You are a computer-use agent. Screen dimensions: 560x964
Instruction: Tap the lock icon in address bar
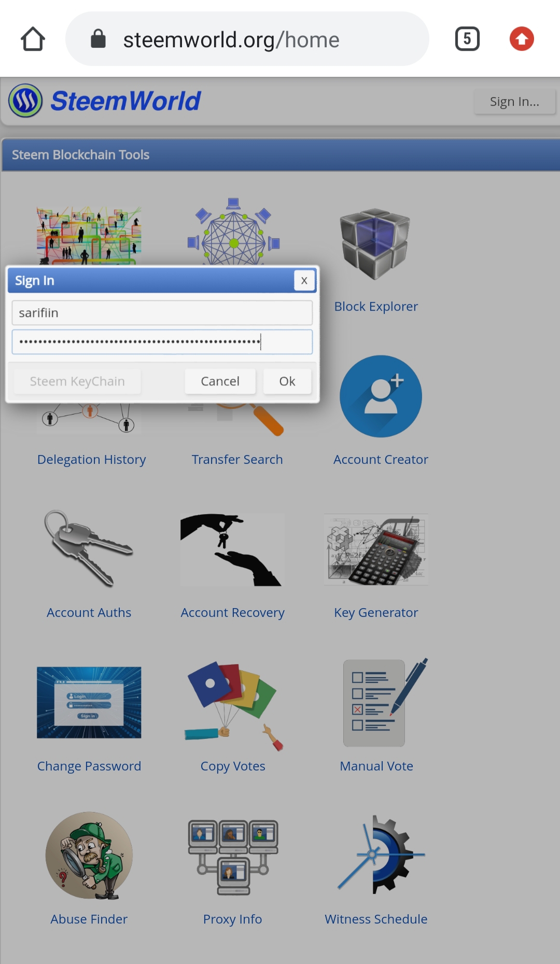tap(98, 39)
